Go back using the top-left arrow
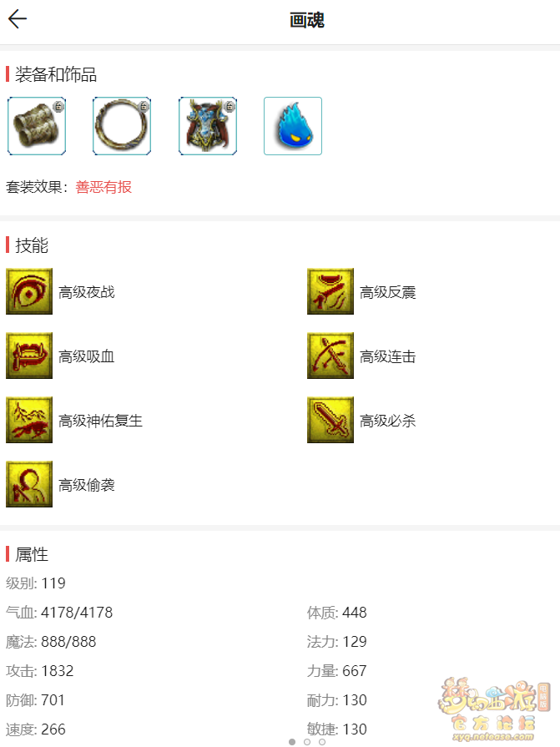 coord(18,19)
